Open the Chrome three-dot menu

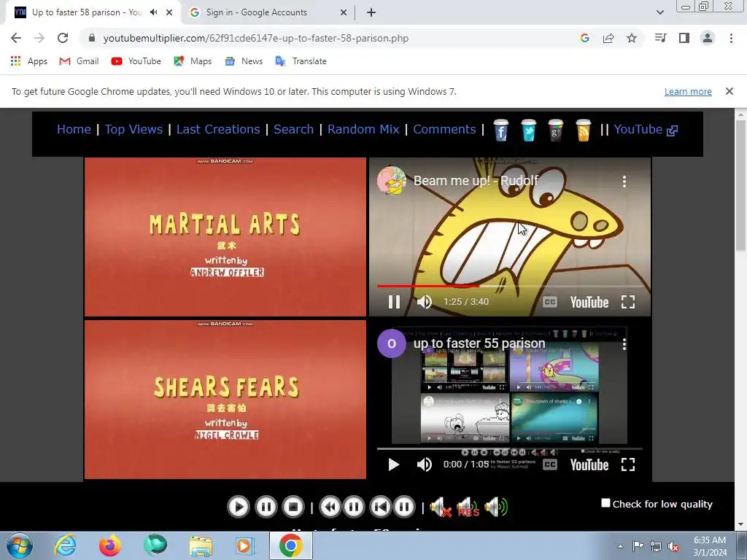coord(731,38)
